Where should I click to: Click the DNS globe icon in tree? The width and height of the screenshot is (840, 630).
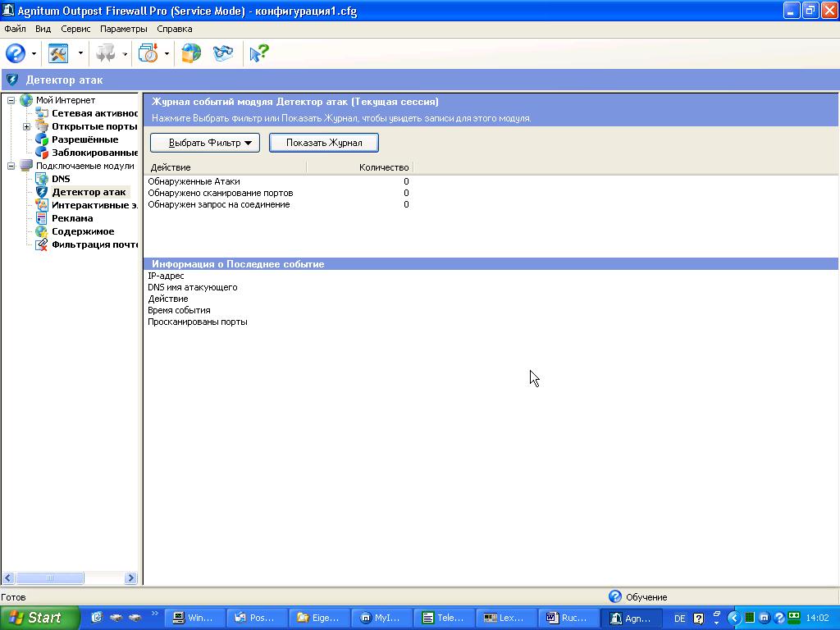point(42,179)
